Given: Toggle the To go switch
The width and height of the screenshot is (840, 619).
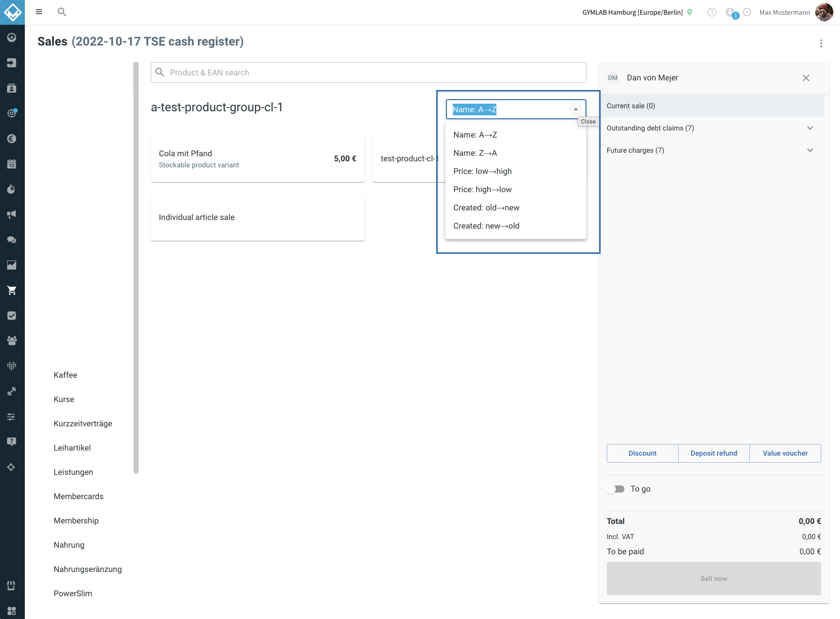Looking at the screenshot, I should [x=615, y=489].
